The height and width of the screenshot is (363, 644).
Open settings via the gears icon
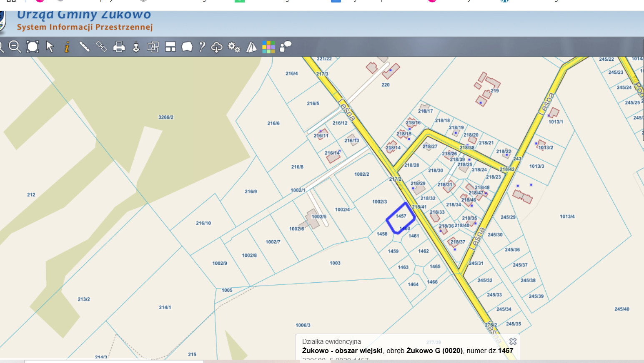(x=234, y=47)
